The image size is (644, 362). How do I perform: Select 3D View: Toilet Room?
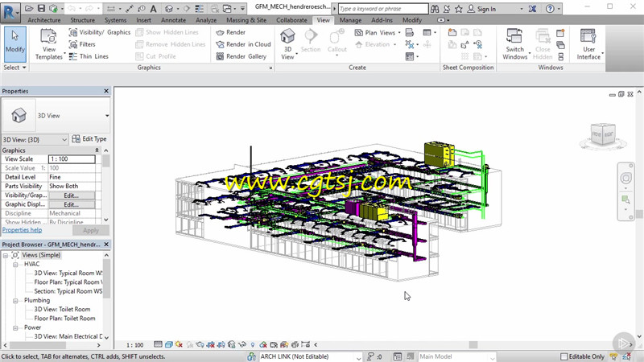[62, 310]
